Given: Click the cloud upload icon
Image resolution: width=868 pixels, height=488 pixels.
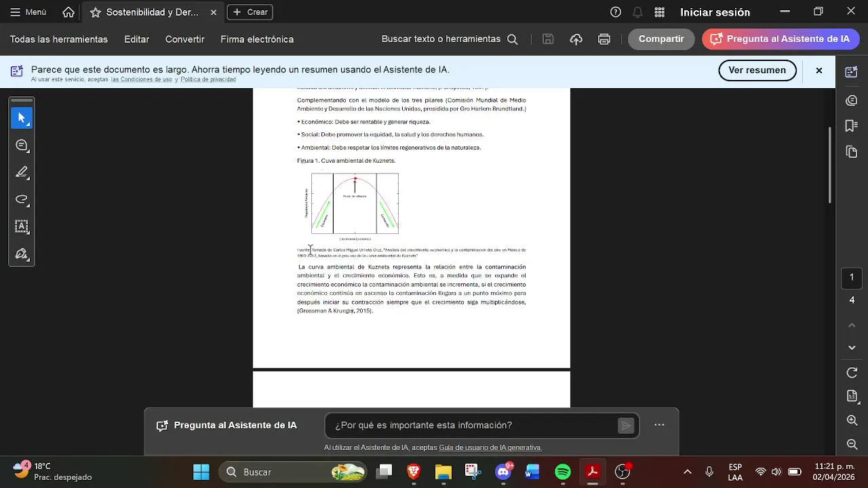Looking at the screenshot, I should (576, 39).
